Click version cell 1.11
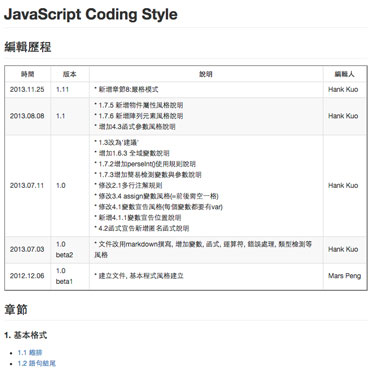This screenshot has width=370, height=370. point(62,89)
